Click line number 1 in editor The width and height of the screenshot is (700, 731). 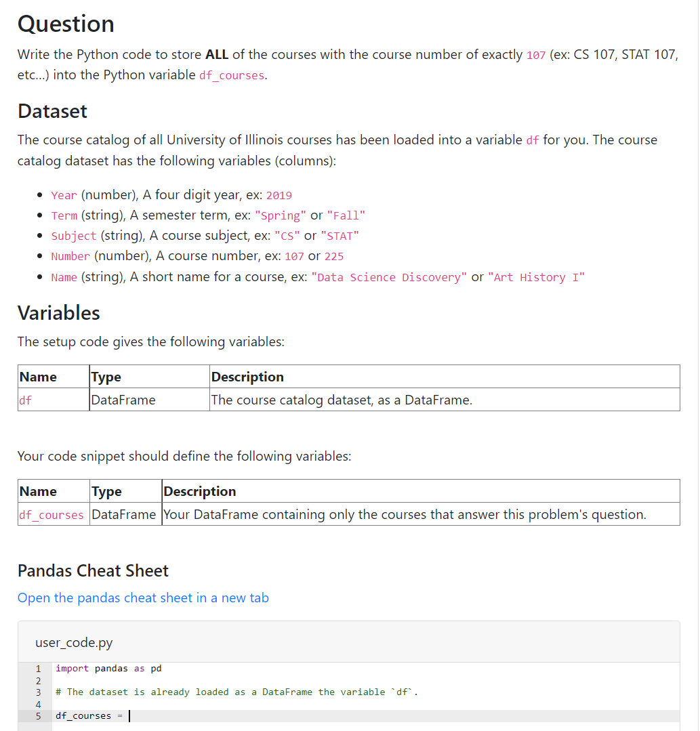click(38, 668)
